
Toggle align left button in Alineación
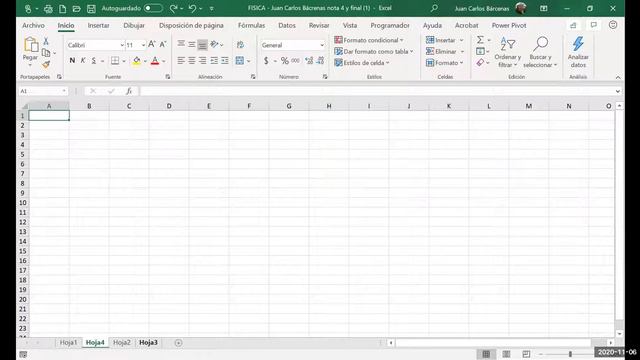181,61
